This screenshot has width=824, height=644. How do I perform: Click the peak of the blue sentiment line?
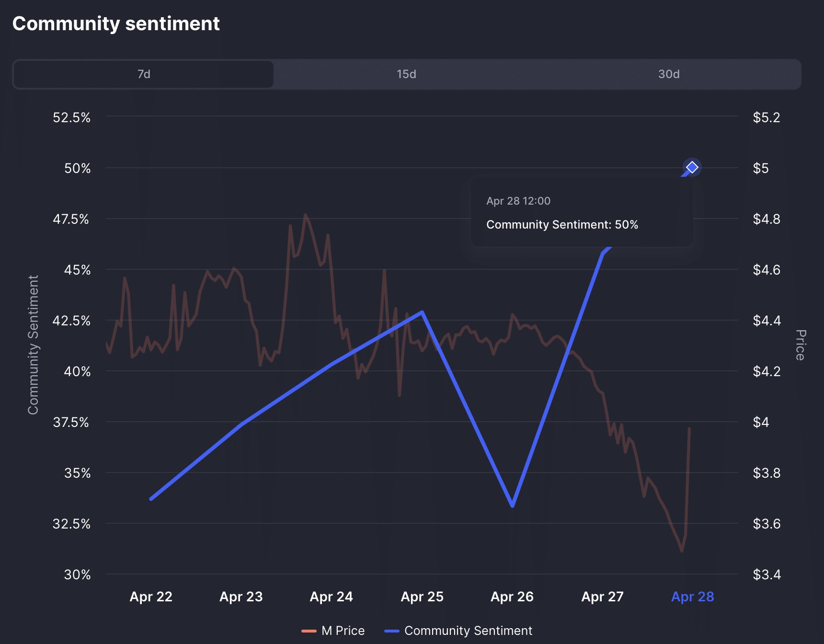pyautogui.click(x=691, y=167)
